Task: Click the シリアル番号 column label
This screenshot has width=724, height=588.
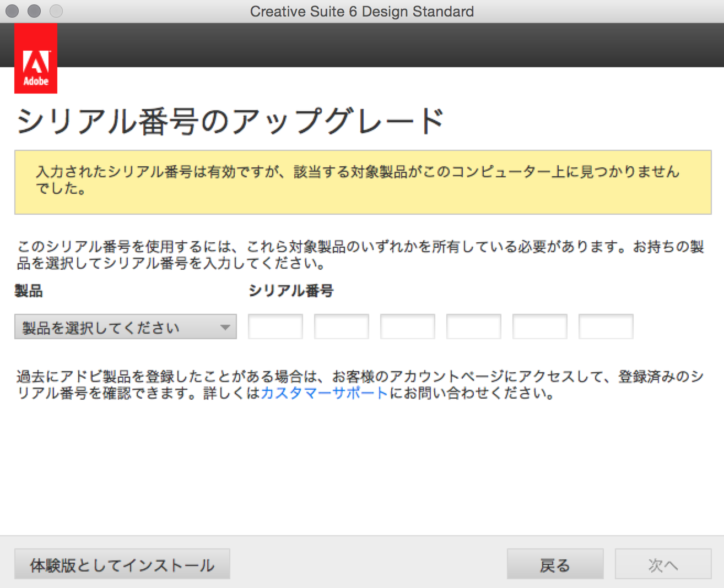Action: (291, 291)
